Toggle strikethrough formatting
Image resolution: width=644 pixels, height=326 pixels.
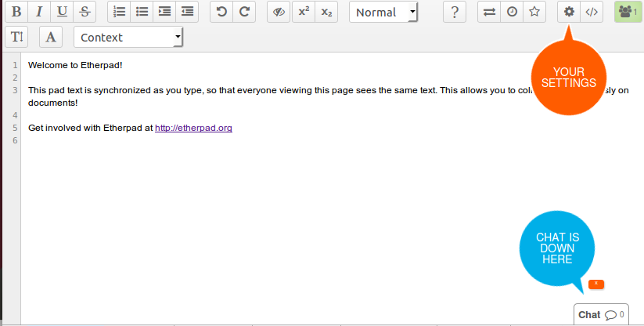click(x=85, y=12)
